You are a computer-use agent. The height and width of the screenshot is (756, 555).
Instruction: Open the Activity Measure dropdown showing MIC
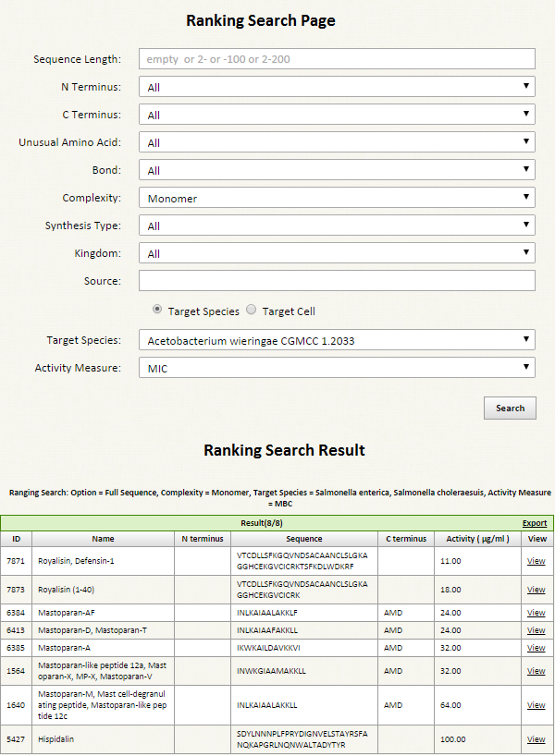tap(337, 368)
